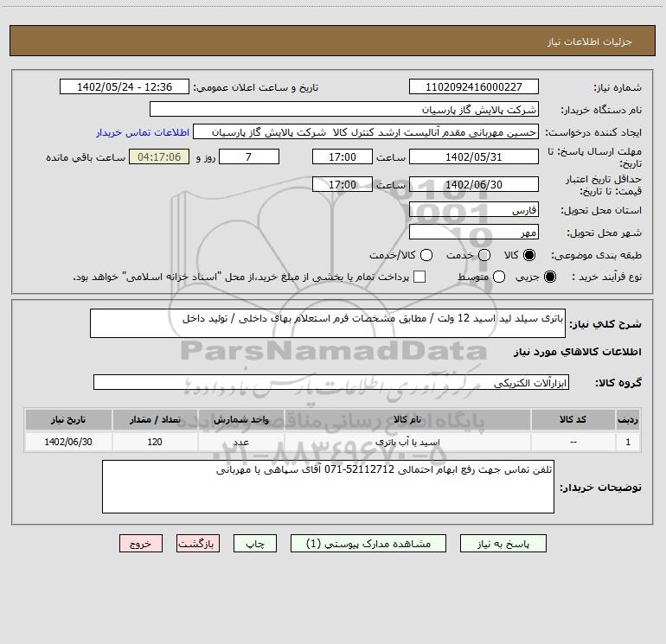View attached documents button
This screenshot has width=666, height=644.
(x=368, y=544)
